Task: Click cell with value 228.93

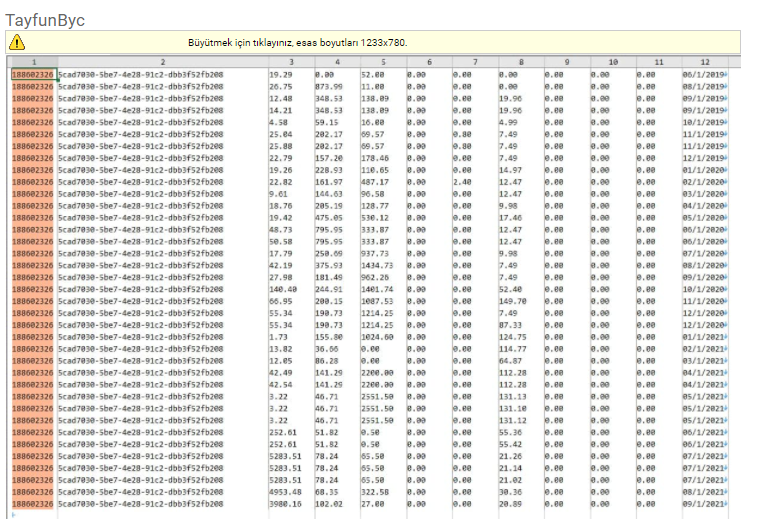Action: 329,170
